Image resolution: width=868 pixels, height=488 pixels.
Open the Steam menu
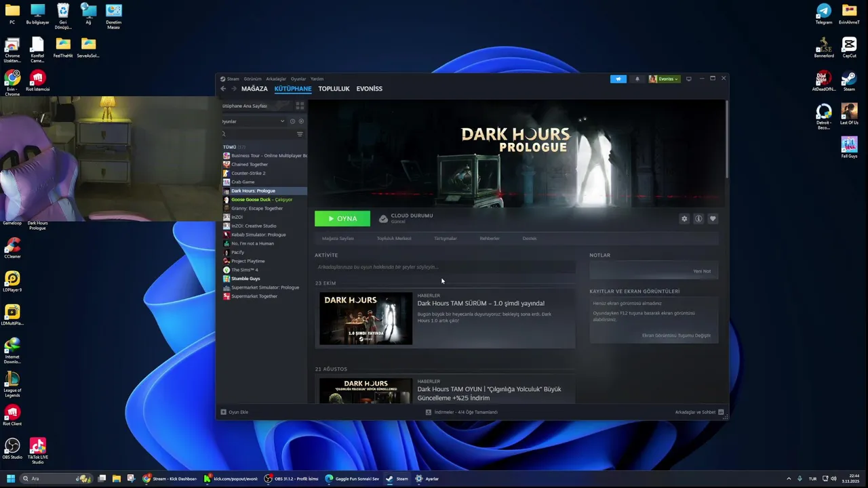pyautogui.click(x=233, y=79)
